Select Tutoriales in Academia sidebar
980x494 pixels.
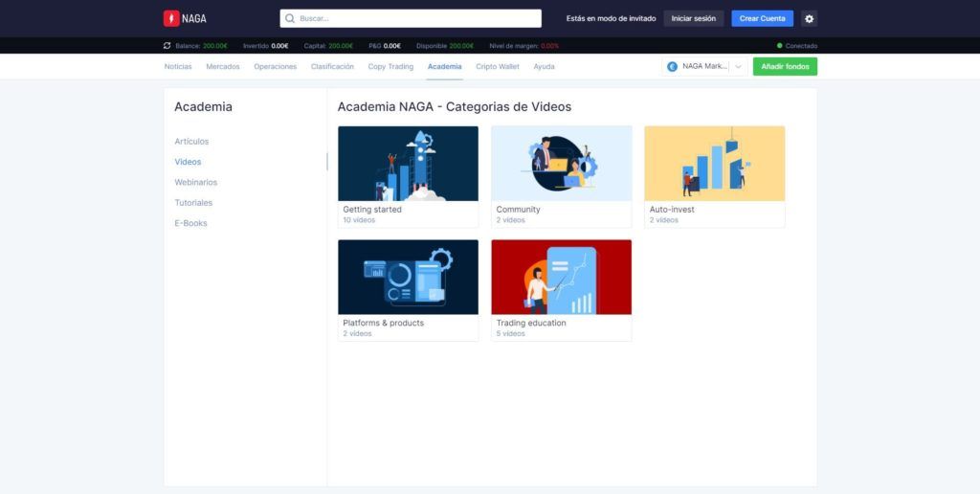(193, 203)
